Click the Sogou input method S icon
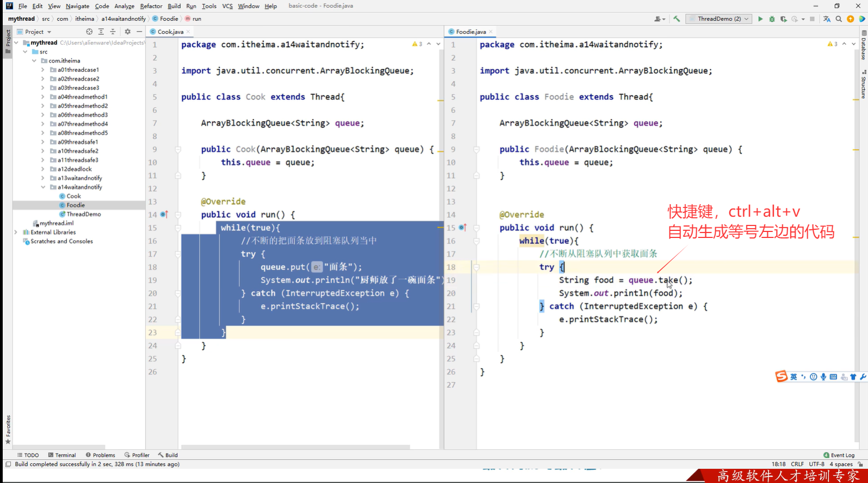 [x=781, y=376]
